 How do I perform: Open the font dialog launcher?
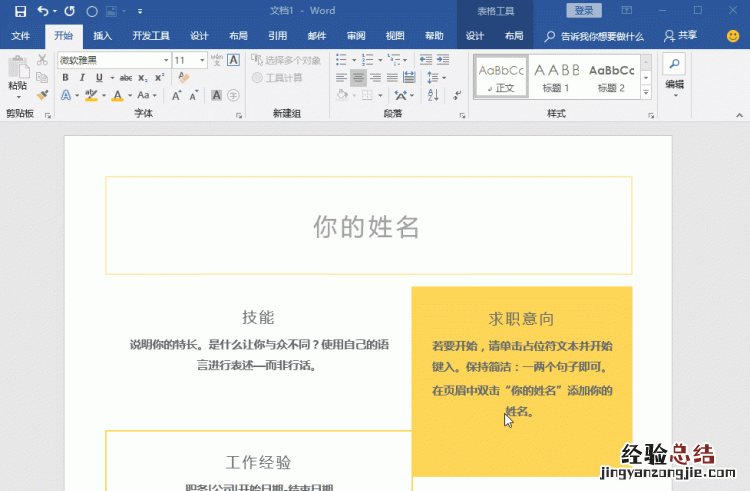(239, 115)
